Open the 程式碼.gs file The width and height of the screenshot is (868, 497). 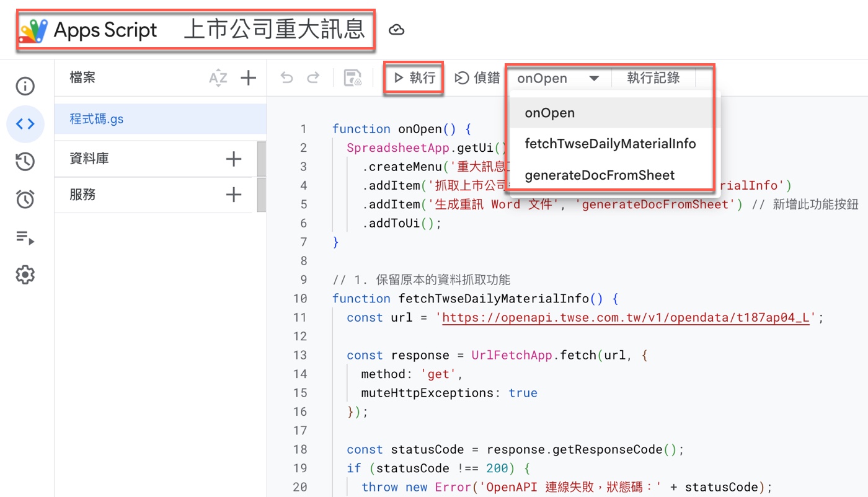[160, 119]
